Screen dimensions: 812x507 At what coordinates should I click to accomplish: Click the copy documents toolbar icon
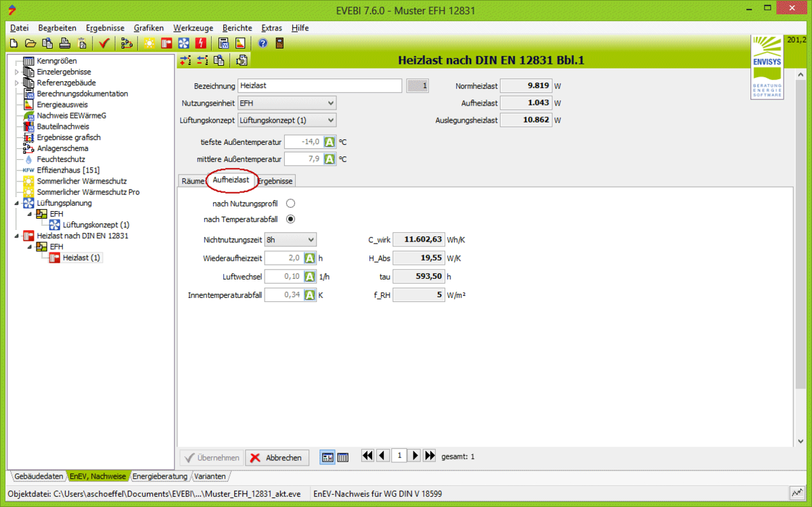47,43
